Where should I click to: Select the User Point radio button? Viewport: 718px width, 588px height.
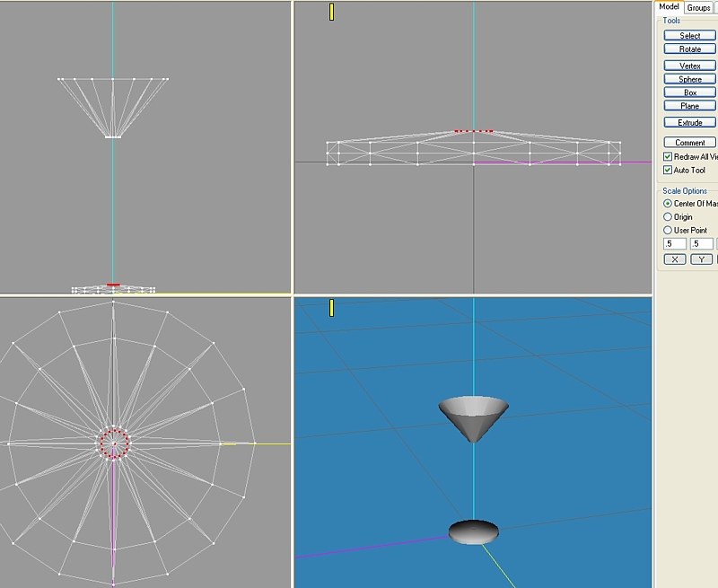pyautogui.click(x=668, y=231)
